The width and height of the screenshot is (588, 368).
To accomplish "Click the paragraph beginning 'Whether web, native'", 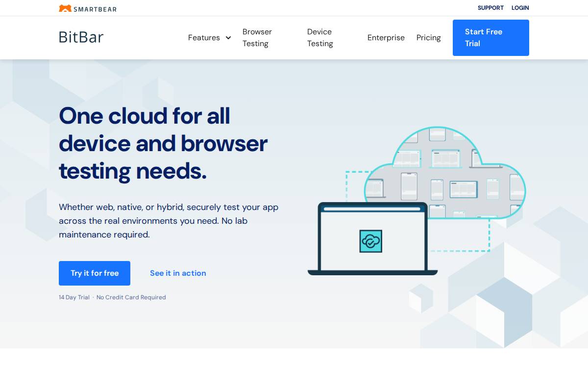I will tap(169, 221).
